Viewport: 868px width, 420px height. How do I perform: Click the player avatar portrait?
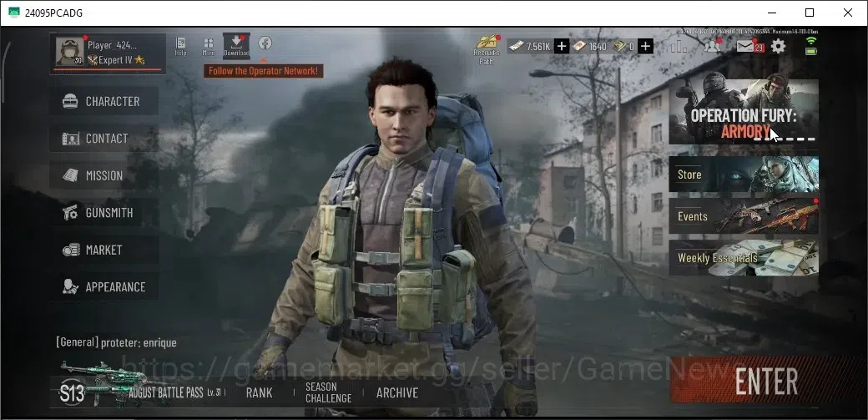coord(70,52)
